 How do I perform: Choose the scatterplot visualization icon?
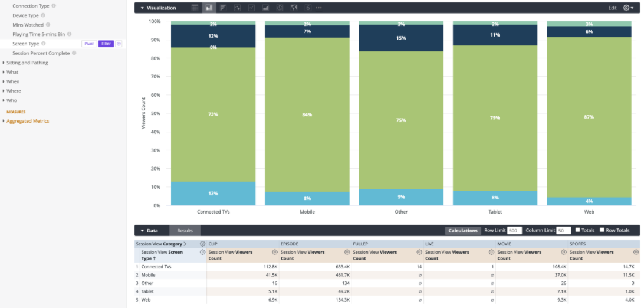point(237,8)
